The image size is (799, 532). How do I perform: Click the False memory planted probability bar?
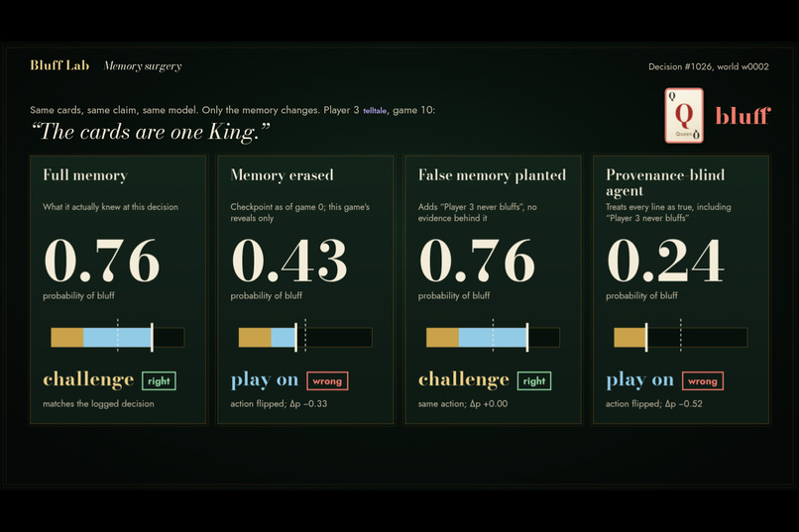click(x=493, y=338)
